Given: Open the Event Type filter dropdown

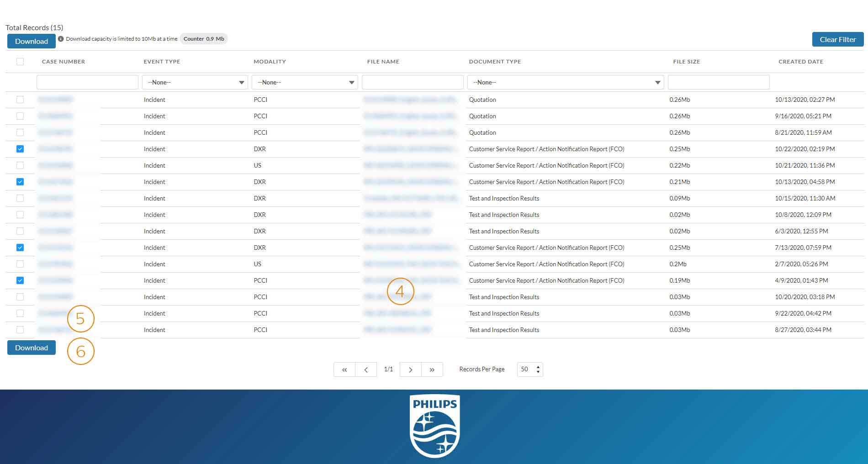Looking at the screenshot, I should click(x=195, y=82).
